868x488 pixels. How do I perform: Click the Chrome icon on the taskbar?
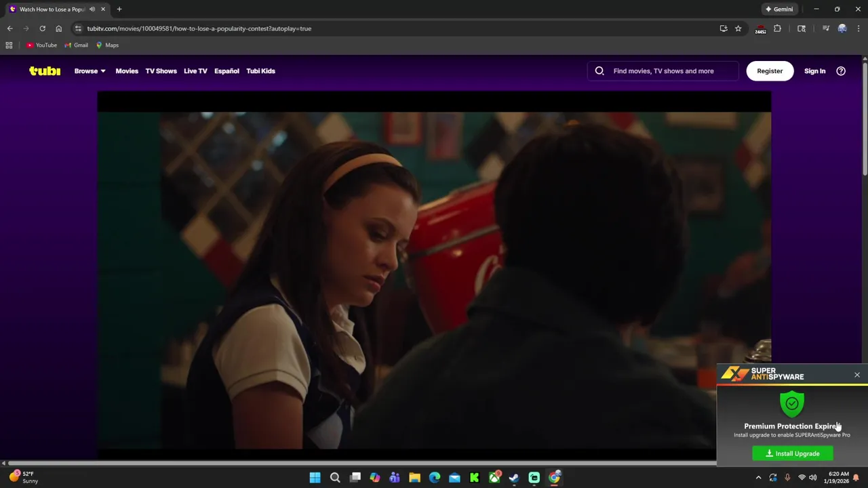(x=554, y=477)
